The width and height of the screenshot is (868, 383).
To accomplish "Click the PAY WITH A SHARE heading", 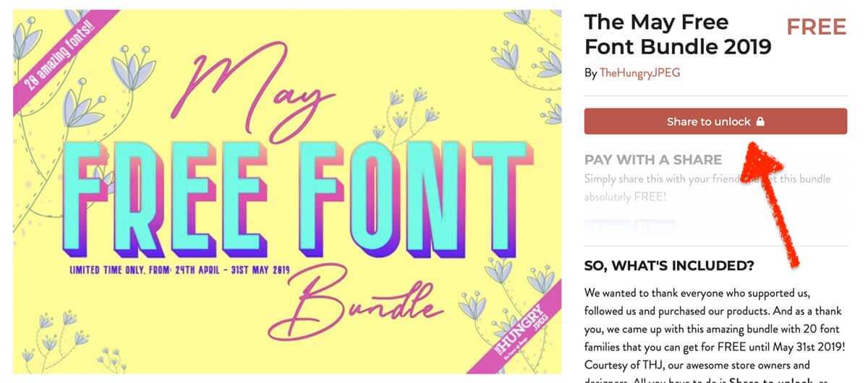I will click(653, 160).
